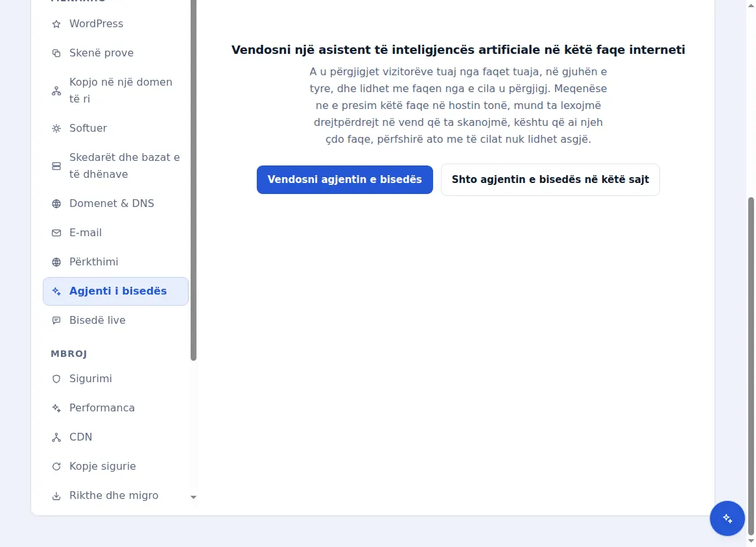Open the floating AI assistant button
756x547 pixels.
[727, 518]
